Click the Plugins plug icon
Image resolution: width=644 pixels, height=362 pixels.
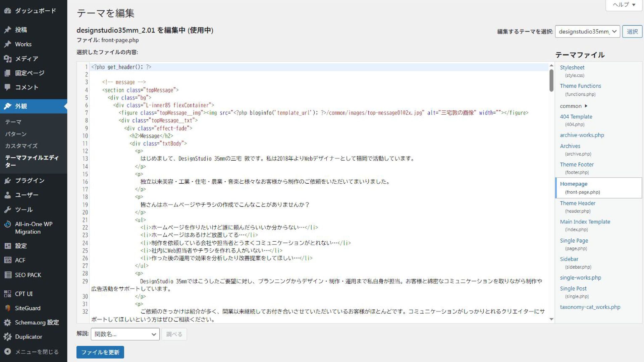[7, 181]
